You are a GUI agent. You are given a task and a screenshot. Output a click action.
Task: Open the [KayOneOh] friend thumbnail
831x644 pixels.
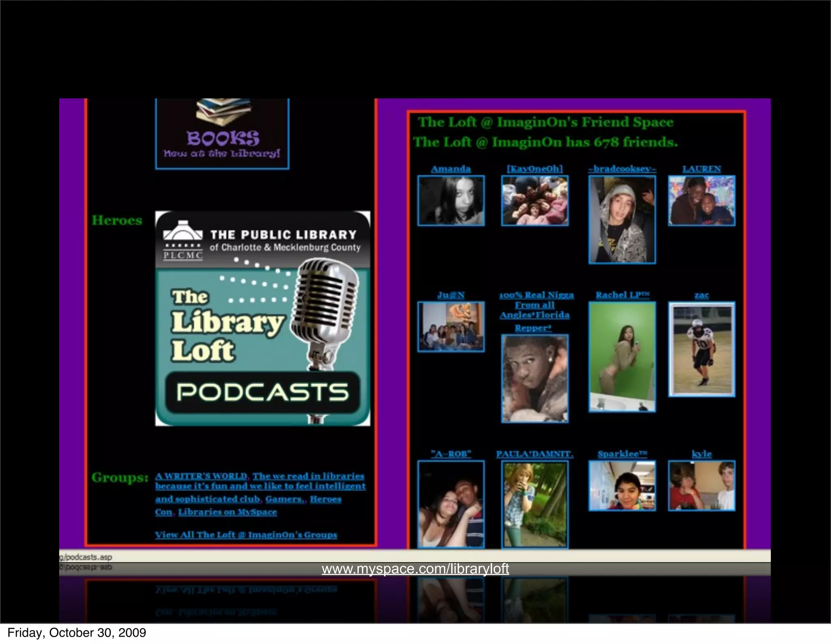[534, 200]
